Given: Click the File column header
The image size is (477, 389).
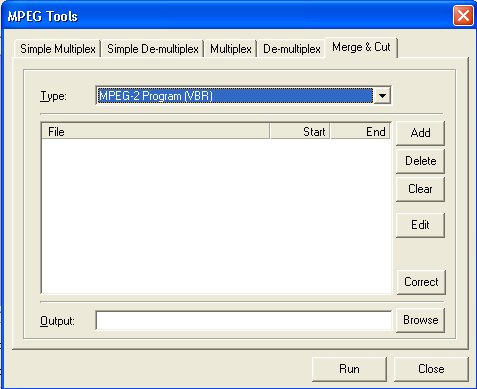Looking at the screenshot, I should click(x=156, y=132).
